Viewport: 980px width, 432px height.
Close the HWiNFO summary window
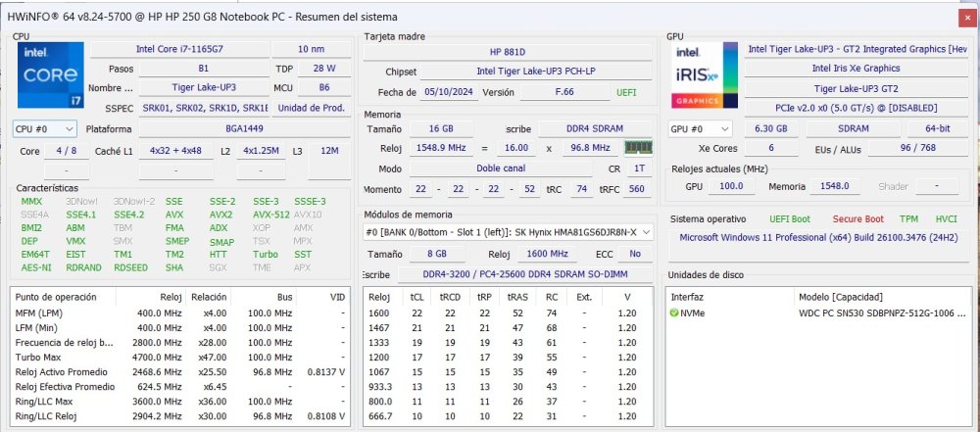[x=965, y=18]
